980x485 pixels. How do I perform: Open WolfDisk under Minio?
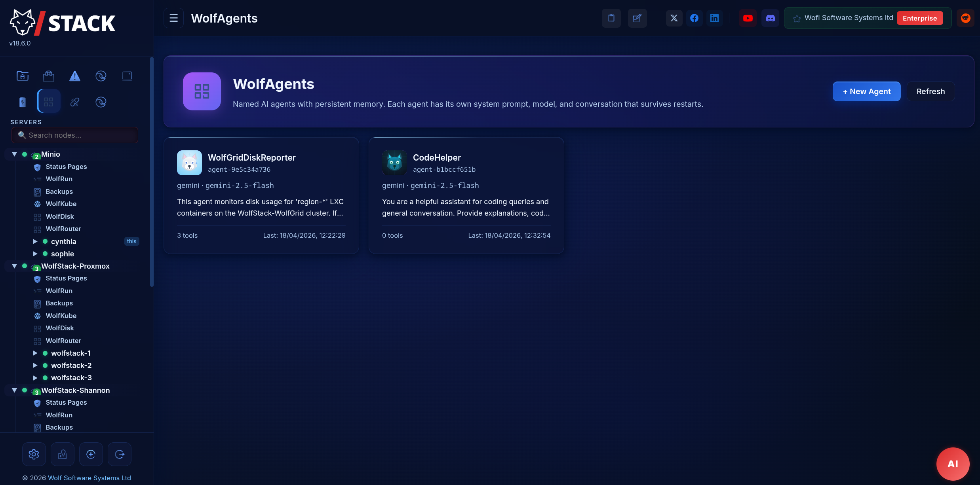click(x=60, y=216)
